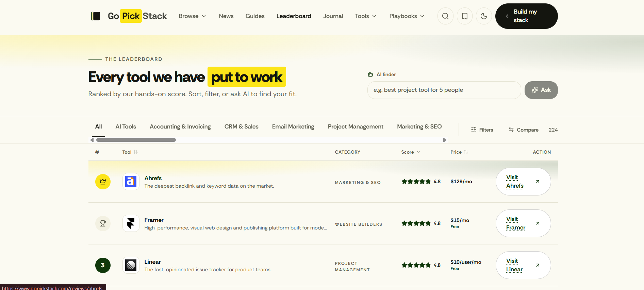The width and height of the screenshot is (644, 290).
Task: Click the Ahrefs logo thumbnail
Action: point(131,182)
